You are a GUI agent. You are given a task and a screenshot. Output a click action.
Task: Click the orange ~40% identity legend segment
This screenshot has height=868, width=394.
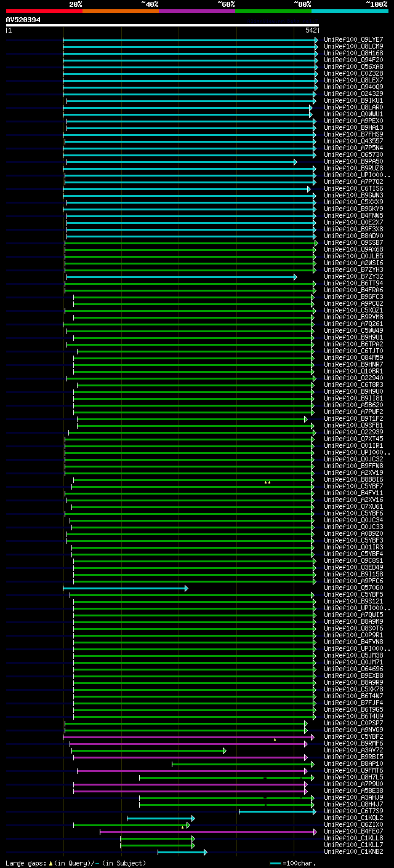(121, 10)
